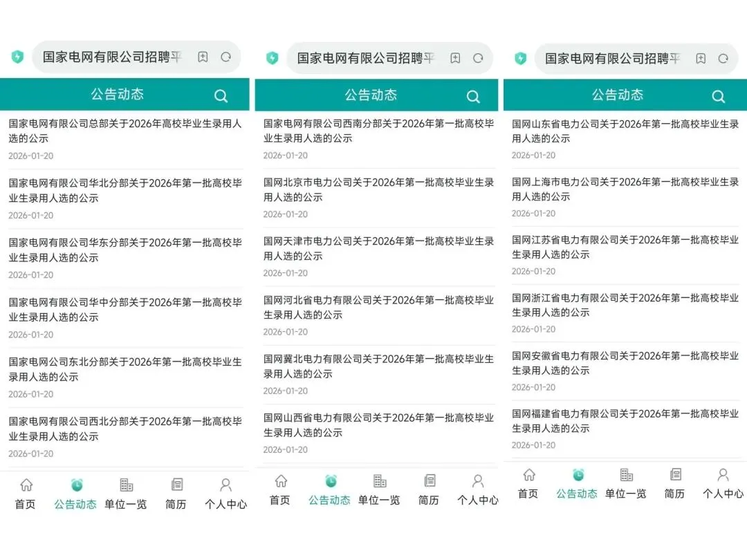The width and height of the screenshot is (747, 560).
Task: Select the 公告动态 tab label in the right phone
Action: click(x=577, y=494)
